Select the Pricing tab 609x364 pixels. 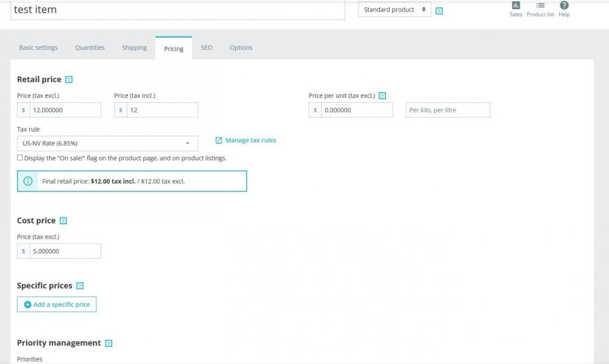point(174,49)
